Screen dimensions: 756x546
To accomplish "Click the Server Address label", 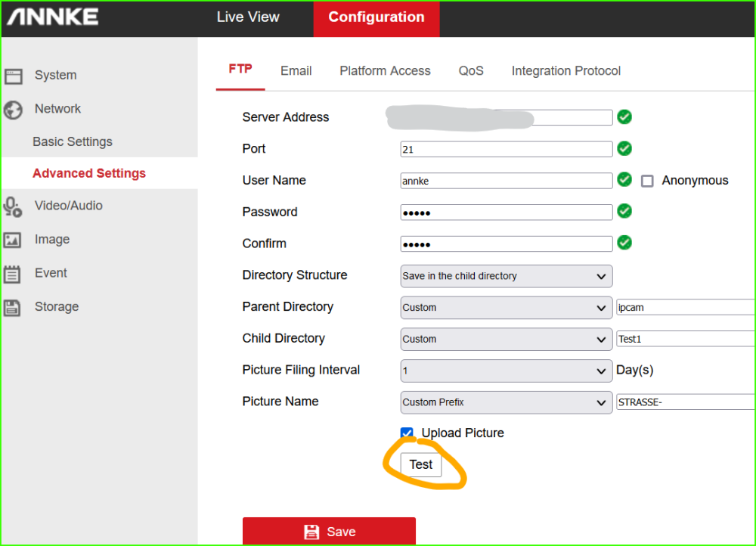I will click(x=286, y=117).
